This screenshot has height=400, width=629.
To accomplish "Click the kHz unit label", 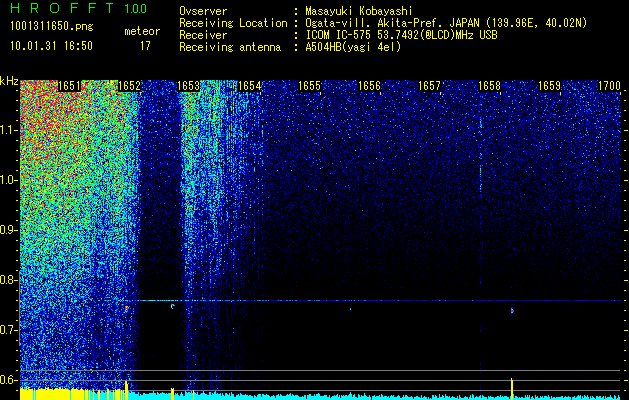I will (x=9, y=81).
